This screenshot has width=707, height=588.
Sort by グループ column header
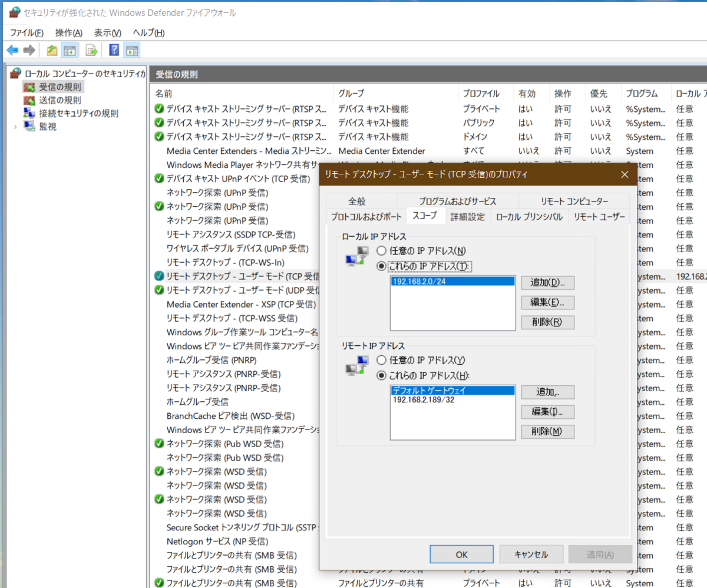397,93
